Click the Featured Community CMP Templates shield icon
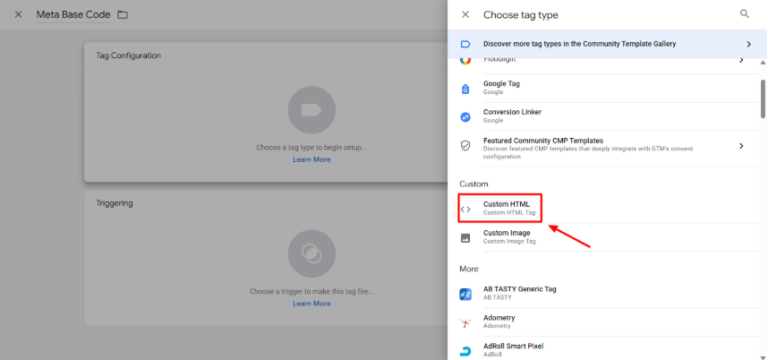Image resolution: width=768 pixels, height=360 pixels. (x=465, y=146)
